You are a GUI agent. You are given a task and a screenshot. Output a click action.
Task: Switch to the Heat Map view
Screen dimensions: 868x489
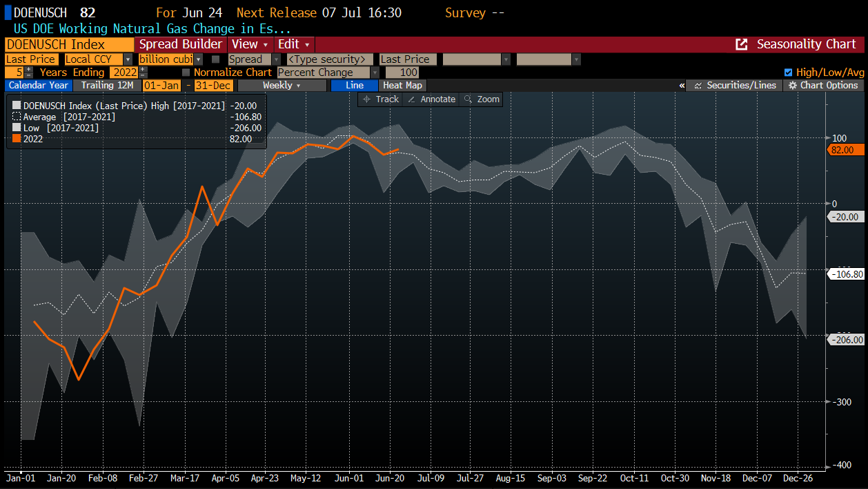[402, 86]
